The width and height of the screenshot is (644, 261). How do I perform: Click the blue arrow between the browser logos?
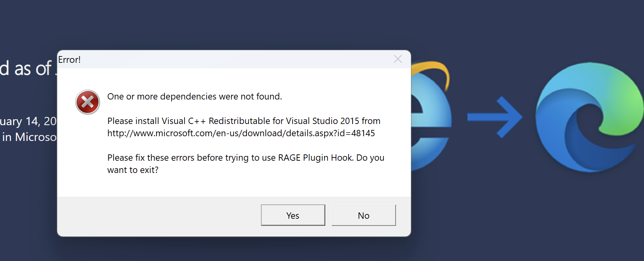[x=495, y=117]
